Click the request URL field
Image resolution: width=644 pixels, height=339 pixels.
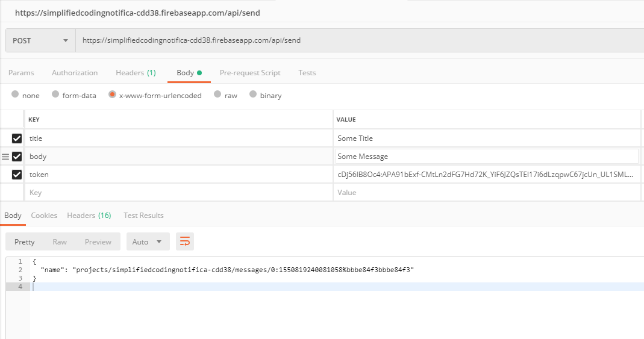point(360,40)
